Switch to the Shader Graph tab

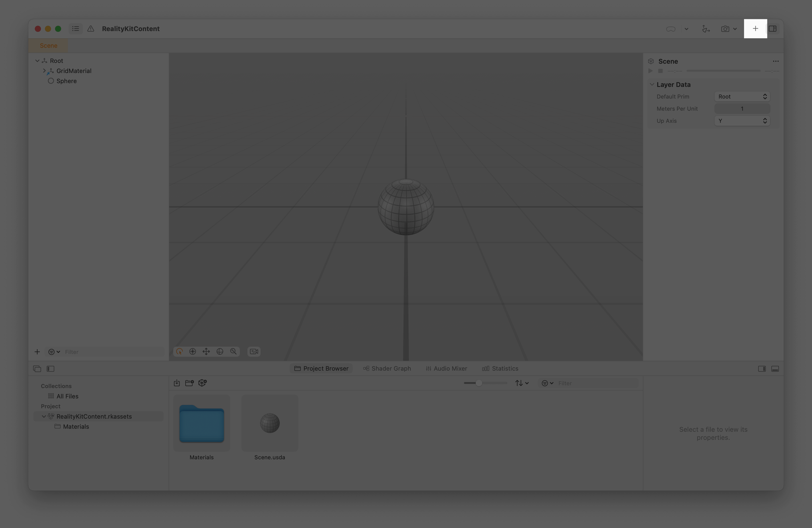click(x=387, y=368)
